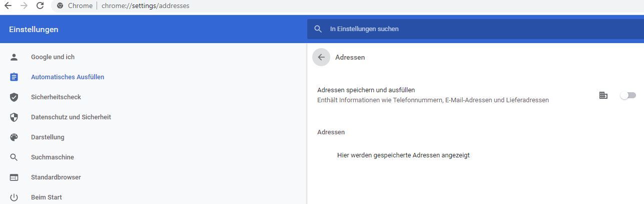Reload the page with refresh icon
The width and height of the screenshot is (644, 204).
point(40,6)
